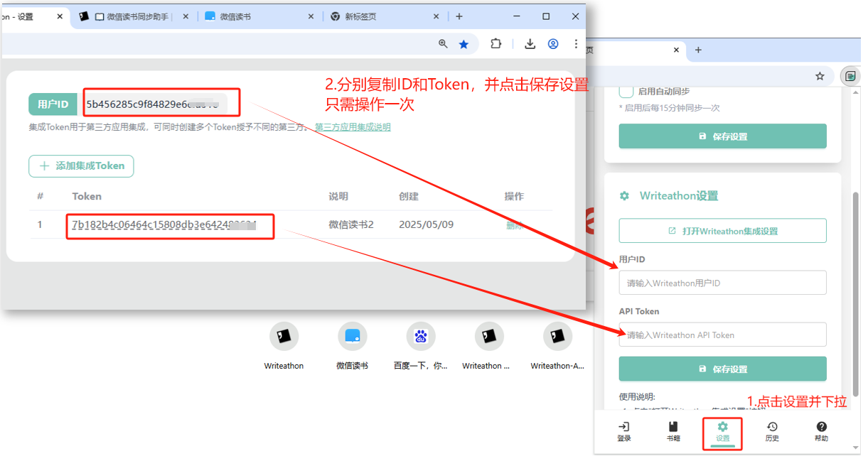This screenshot has width=868, height=461.
Task: Close the 微信读书同步助手 tab
Action: pos(186,16)
